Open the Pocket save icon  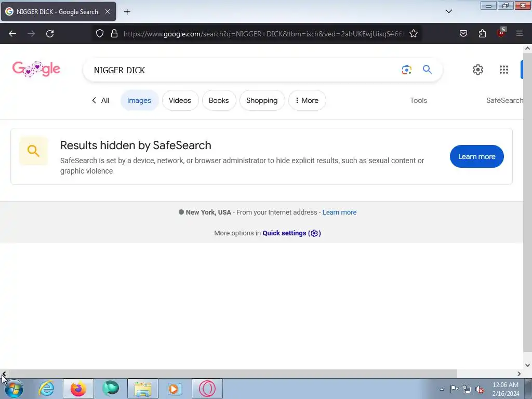click(463, 34)
